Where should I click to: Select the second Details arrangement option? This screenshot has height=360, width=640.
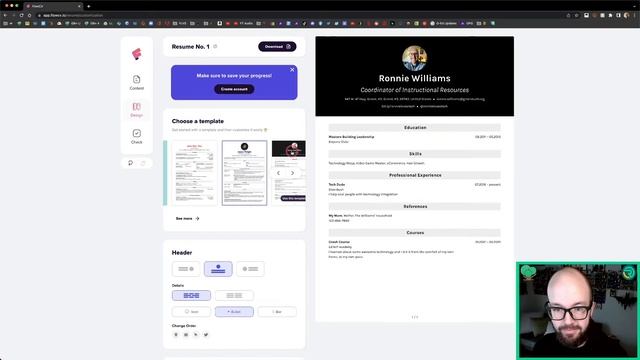[x=234, y=295]
